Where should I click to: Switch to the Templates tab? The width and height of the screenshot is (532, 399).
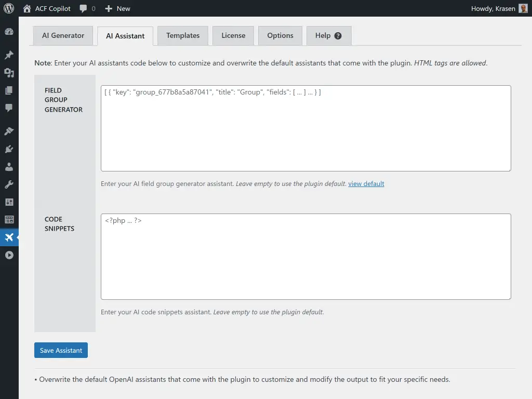182,35
